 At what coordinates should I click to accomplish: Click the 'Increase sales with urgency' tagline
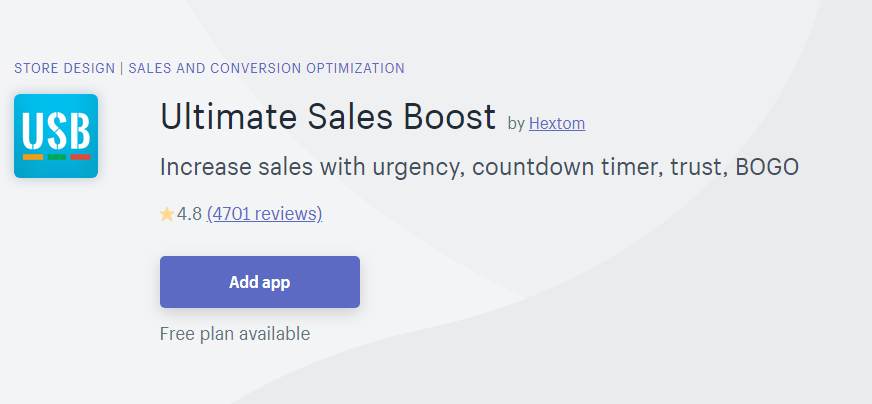point(479,167)
